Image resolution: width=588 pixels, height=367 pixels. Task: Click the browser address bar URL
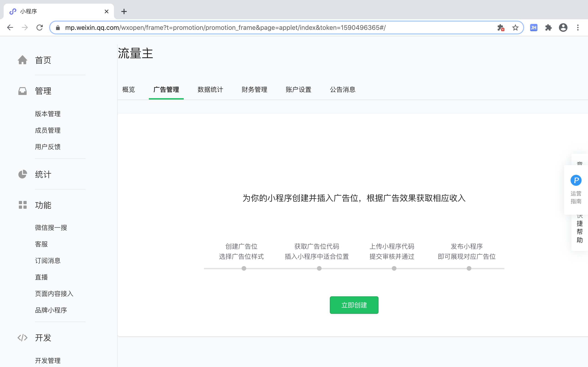click(x=225, y=28)
